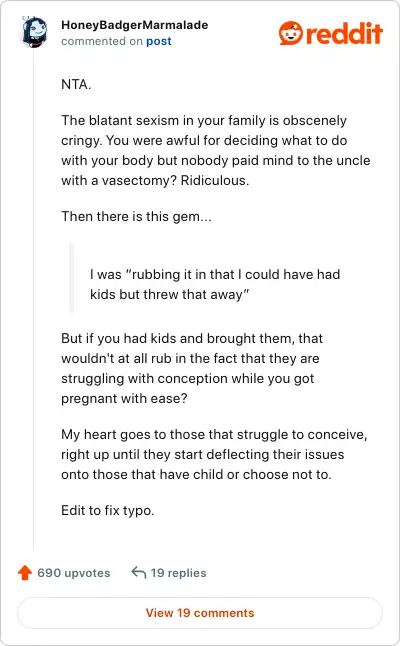Click the "Then there is this gem..." line

click(x=136, y=216)
